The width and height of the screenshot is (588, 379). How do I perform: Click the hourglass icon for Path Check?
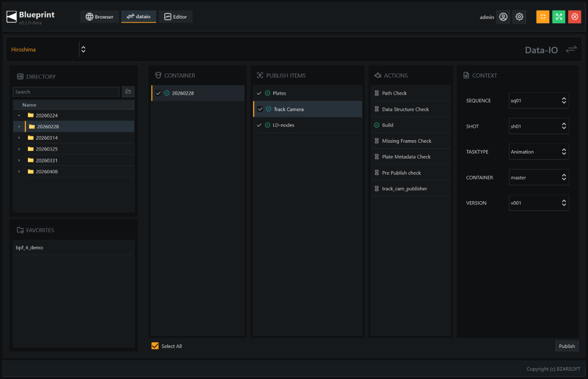click(x=377, y=93)
